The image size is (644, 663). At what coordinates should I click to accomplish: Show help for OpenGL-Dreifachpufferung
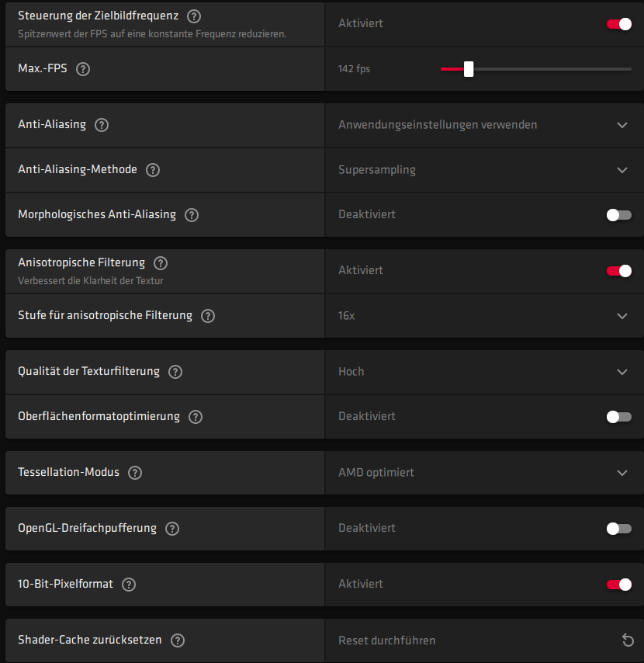coord(172,529)
